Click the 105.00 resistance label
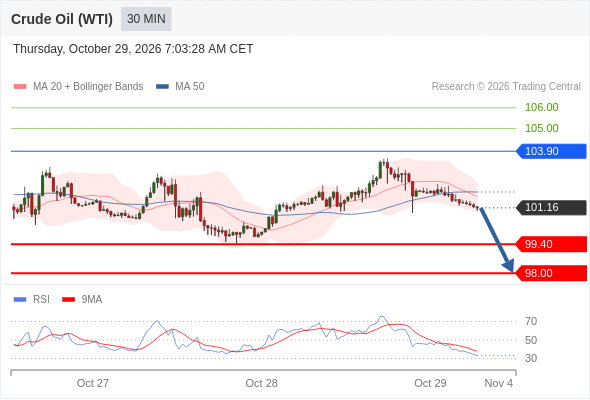The image size is (590, 400). coord(541,128)
